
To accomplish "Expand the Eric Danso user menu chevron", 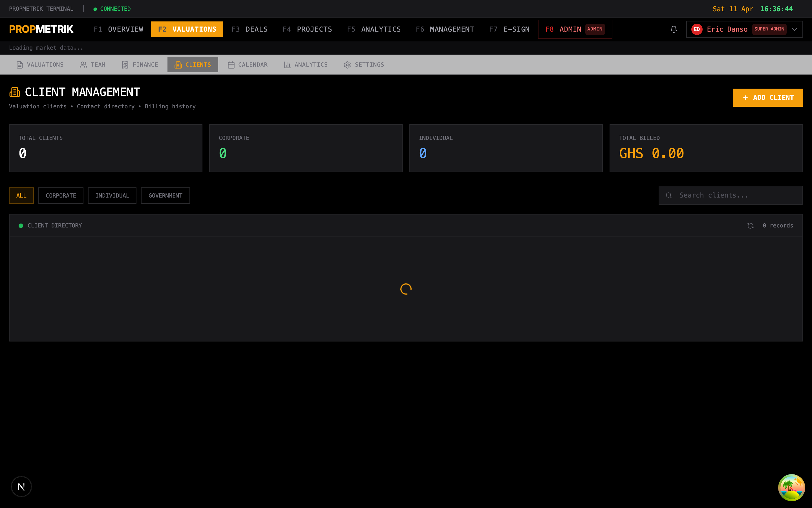I will (x=795, y=29).
